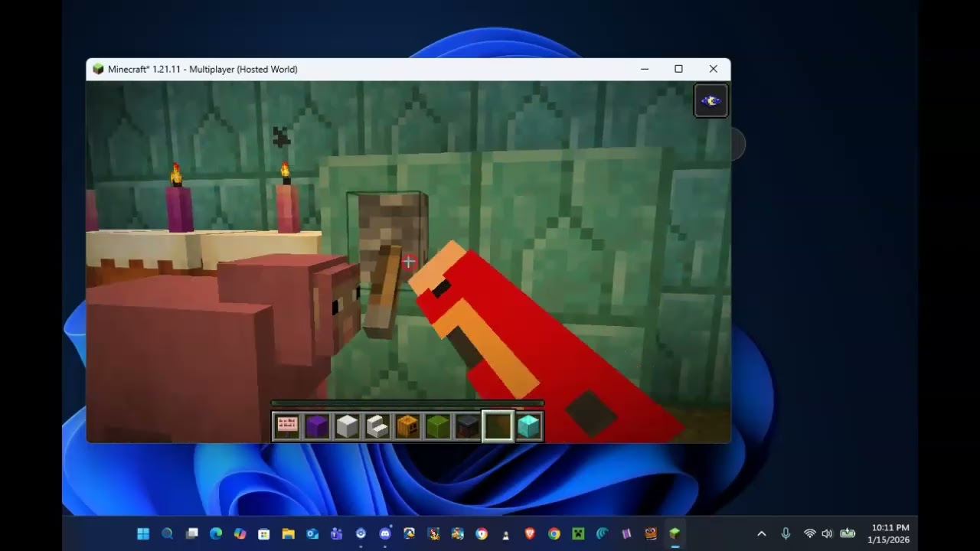Open Brave browser from the taskbar

coord(530,533)
